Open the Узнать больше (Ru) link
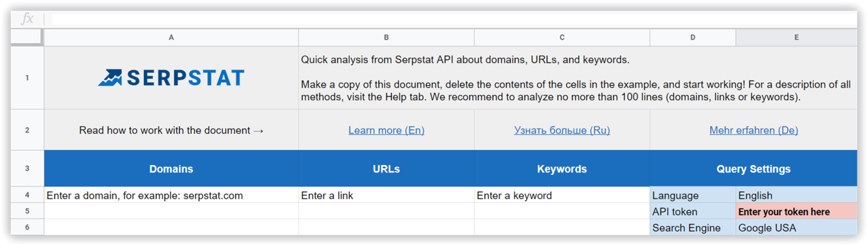This screenshot has height=246, width=868. (x=562, y=130)
